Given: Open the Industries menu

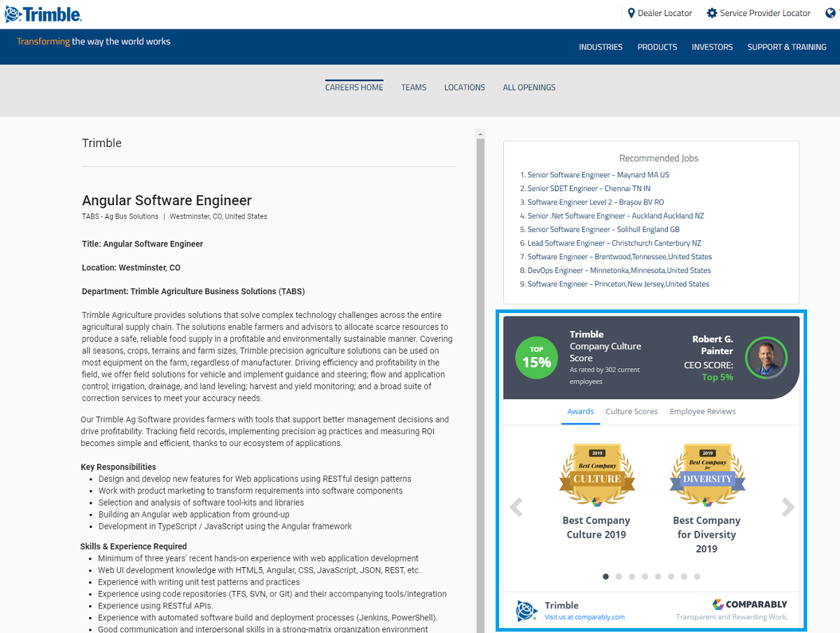Looking at the screenshot, I should coord(601,47).
